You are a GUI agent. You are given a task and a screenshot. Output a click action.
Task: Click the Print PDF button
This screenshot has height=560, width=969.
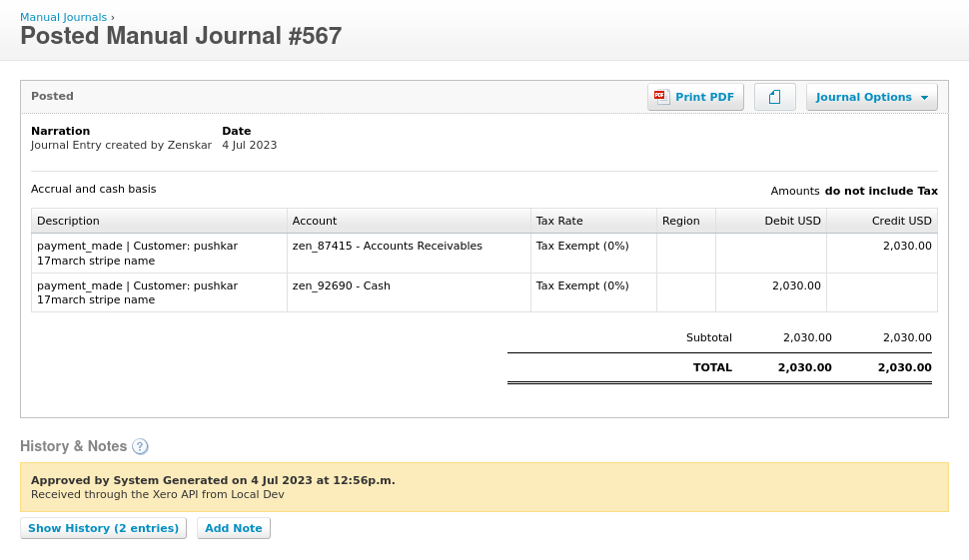tap(695, 97)
